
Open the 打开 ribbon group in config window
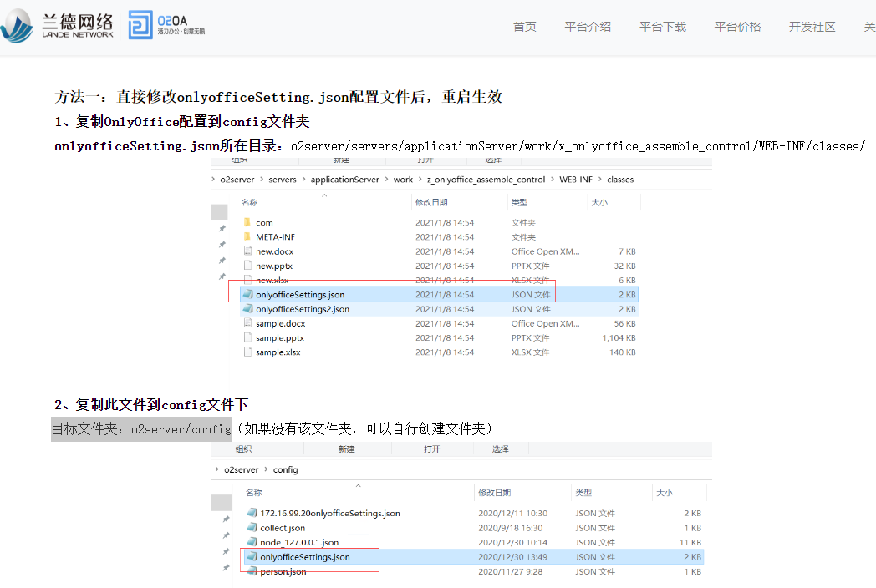432,449
